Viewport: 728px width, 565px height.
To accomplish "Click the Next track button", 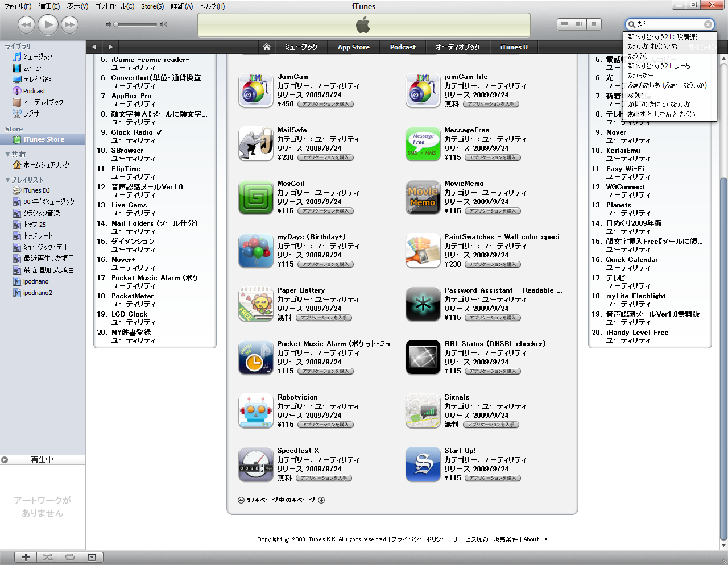I will coord(69,24).
